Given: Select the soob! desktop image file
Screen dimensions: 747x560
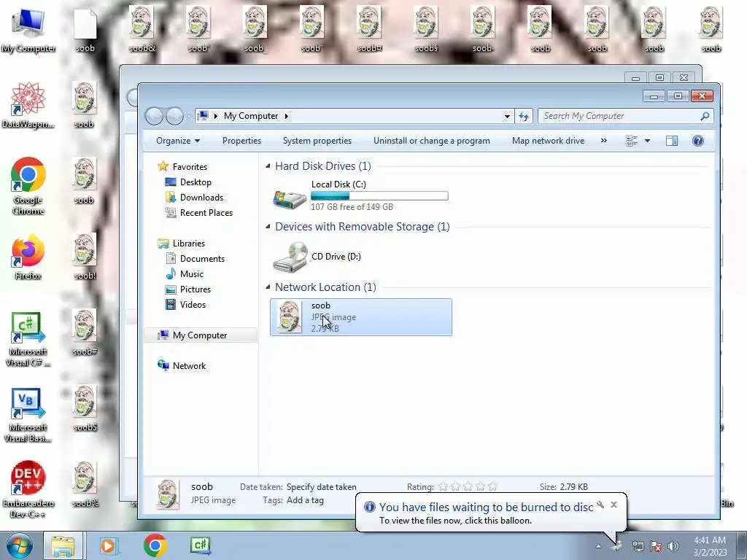Looking at the screenshot, I should coord(85,257).
